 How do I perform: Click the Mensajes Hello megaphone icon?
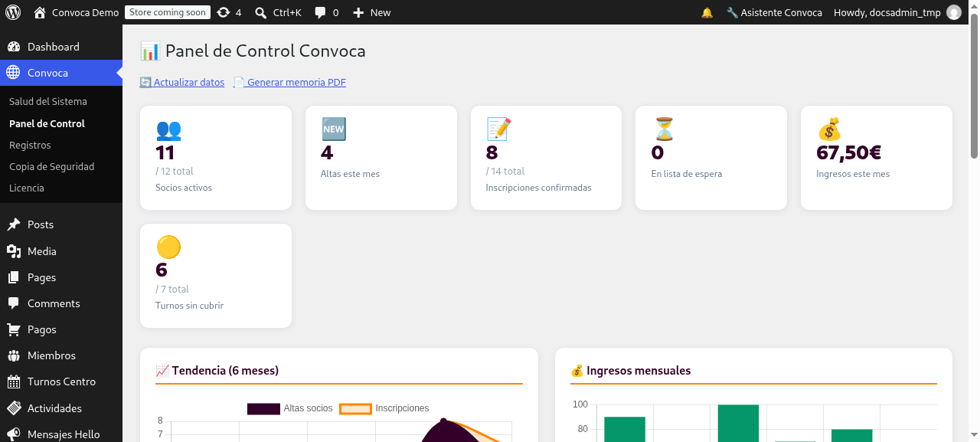(14, 434)
